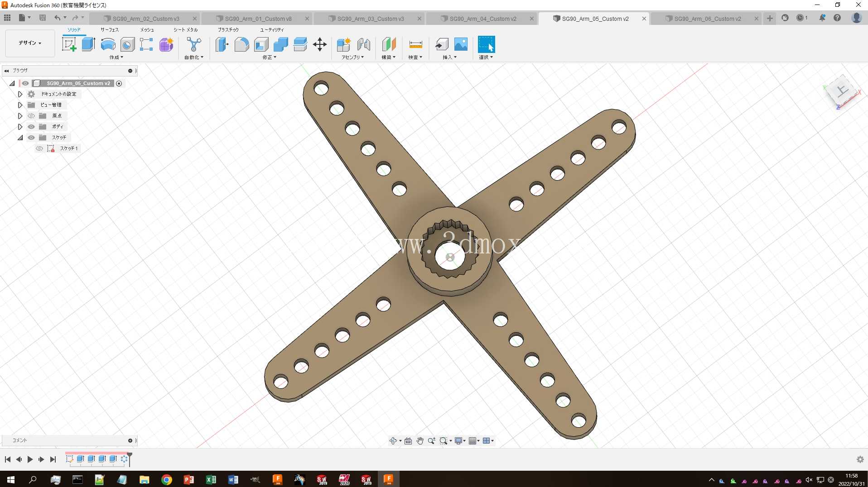Collapse the スケッチ folder
The image size is (868, 487).
[20, 138]
